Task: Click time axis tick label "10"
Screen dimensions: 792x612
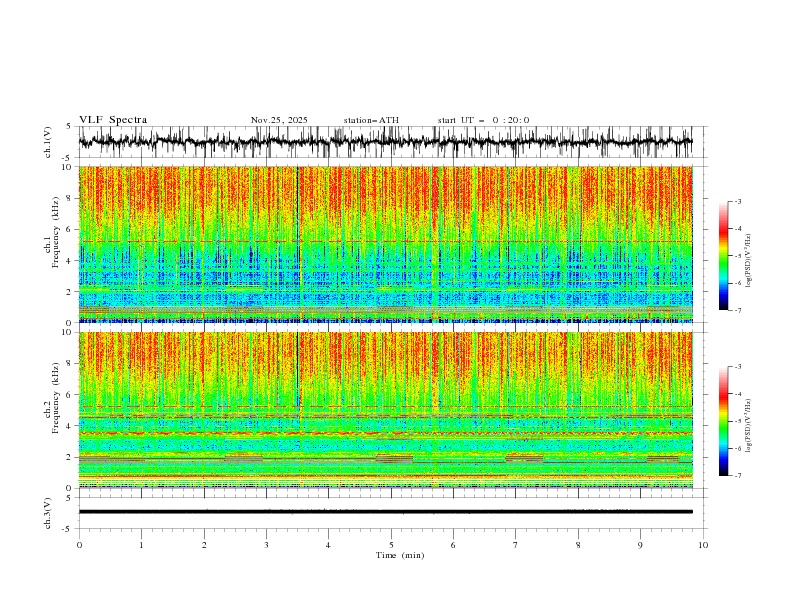Action: [703, 545]
